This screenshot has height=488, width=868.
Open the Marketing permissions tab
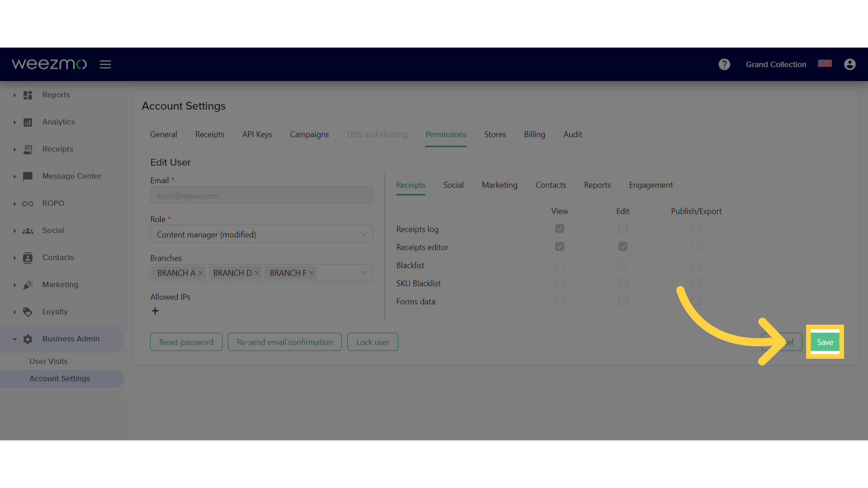(500, 185)
